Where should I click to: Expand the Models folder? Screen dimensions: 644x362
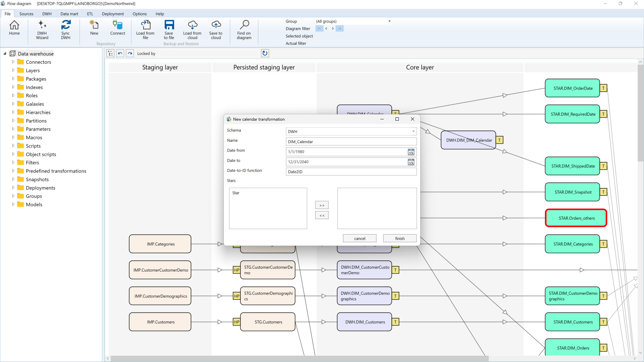pyautogui.click(x=13, y=204)
